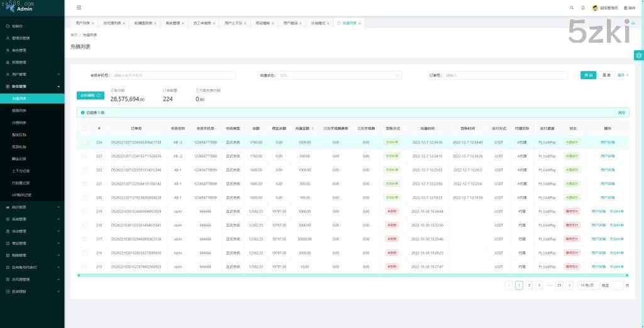Viewport: 644px width, 328px height.
Task: Click the teal 查询 search button
Action: [588, 75]
